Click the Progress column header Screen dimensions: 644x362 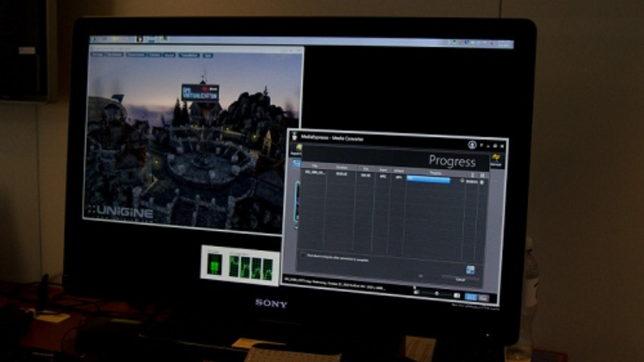point(436,173)
